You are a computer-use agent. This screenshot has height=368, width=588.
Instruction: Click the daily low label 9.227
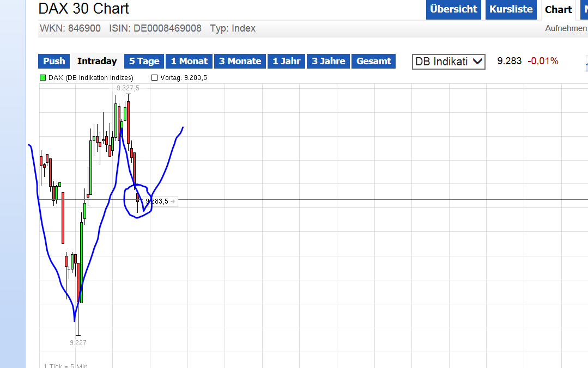pos(78,342)
